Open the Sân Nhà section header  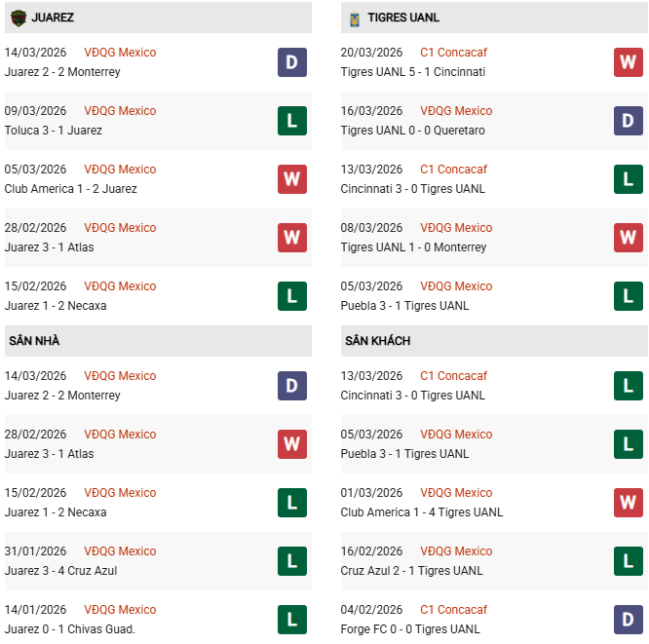pyautogui.click(x=35, y=341)
